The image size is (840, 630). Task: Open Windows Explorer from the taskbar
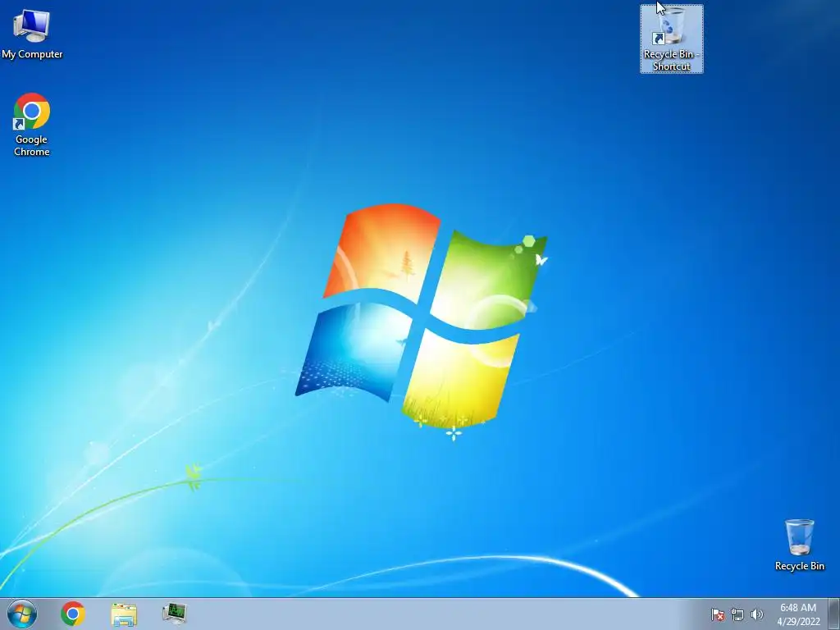click(124, 614)
